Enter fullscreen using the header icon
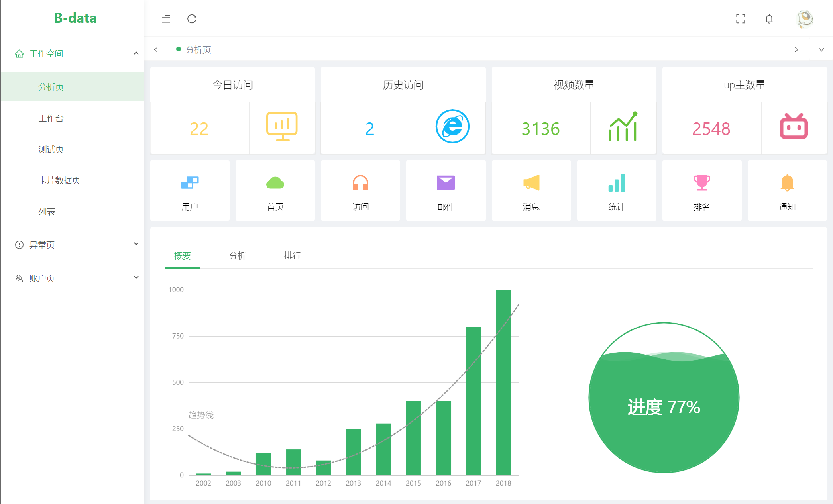833x504 pixels. 741,19
